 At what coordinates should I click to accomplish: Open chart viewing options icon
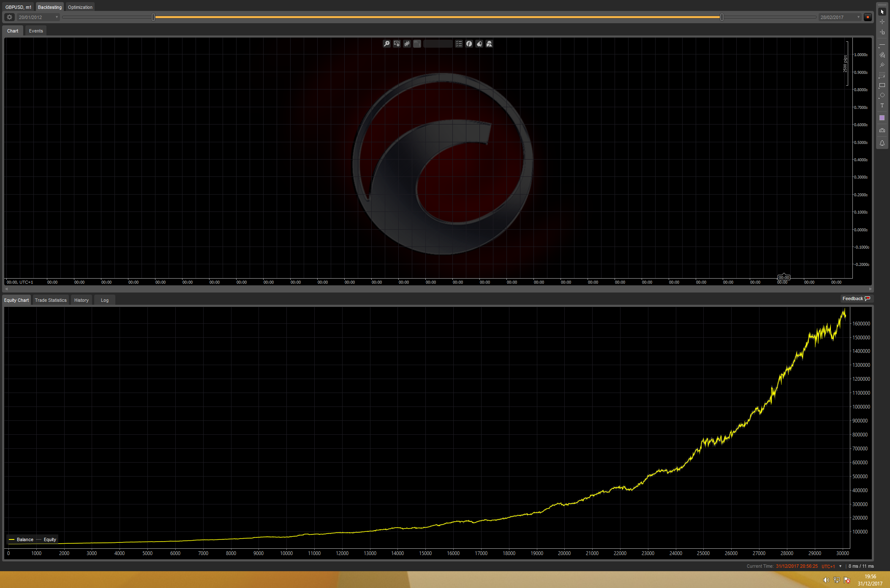pos(397,44)
